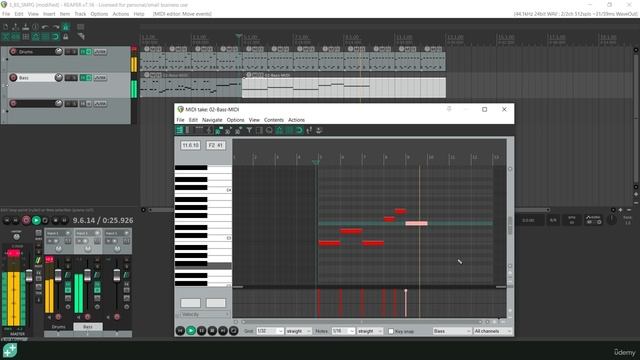Toggle grid lines button in main toolbar

click(45, 37)
